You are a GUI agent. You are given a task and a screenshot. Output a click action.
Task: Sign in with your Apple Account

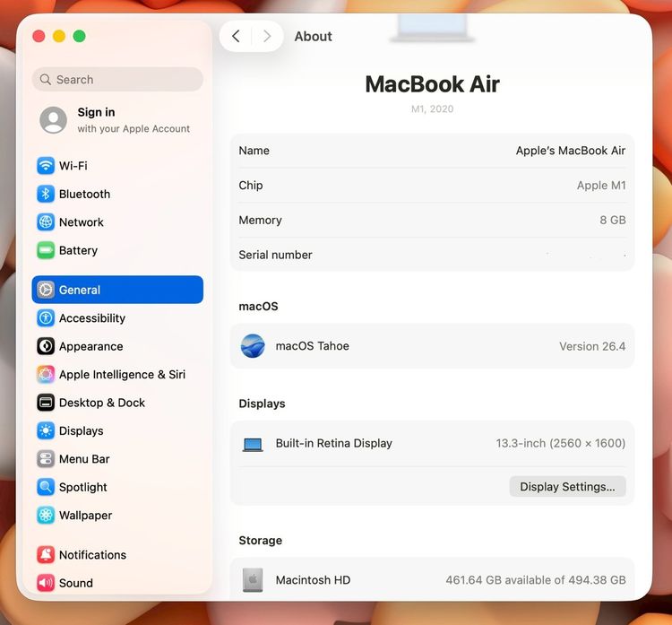[117, 120]
